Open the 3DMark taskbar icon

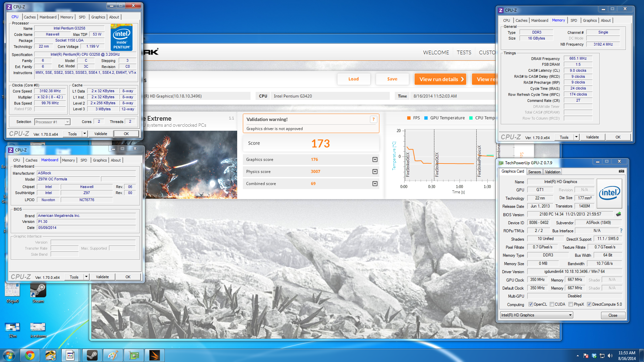155,355
